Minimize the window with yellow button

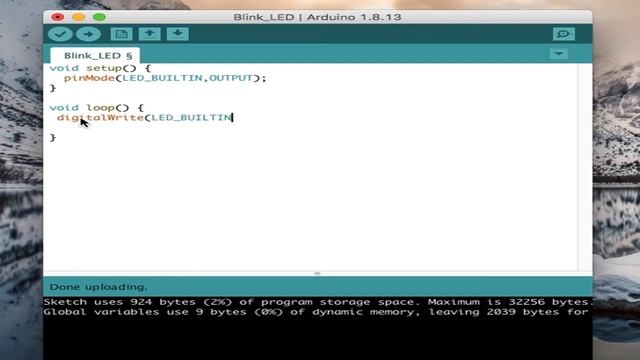click(x=78, y=17)
